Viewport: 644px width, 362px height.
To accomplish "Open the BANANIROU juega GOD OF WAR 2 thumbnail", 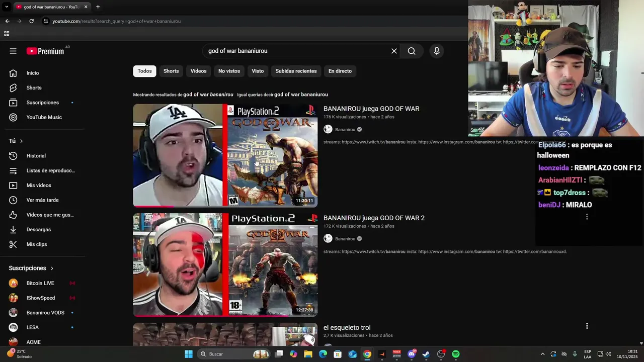I will pos(225,264).
